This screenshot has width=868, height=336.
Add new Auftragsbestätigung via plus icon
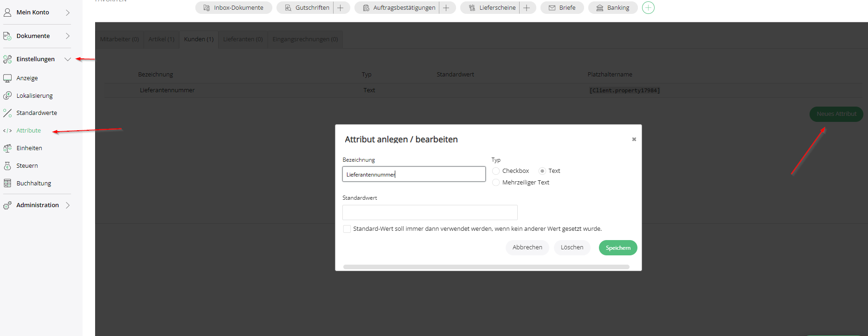[x=446, y=8]
